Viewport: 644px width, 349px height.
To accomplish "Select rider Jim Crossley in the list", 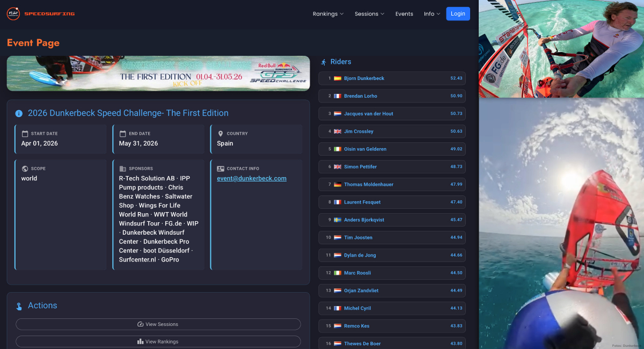I will 358,132.
